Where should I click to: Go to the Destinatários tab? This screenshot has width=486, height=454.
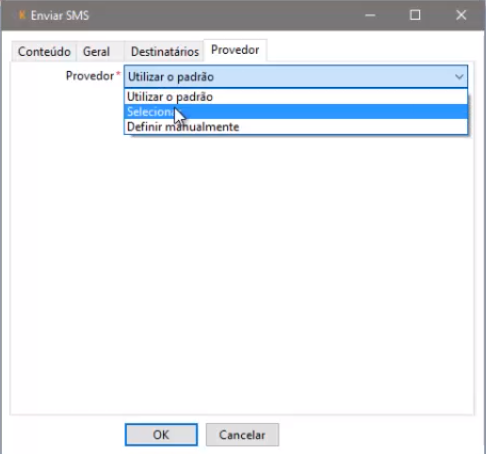165,52
